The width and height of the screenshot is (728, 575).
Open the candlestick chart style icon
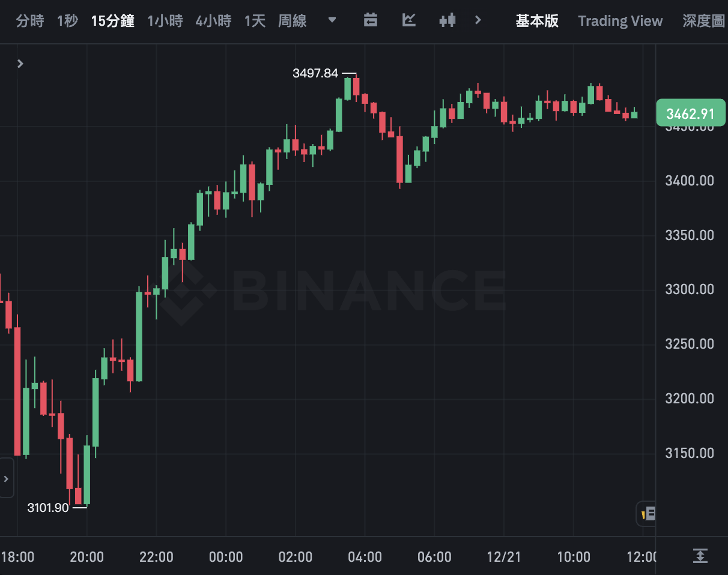point(447,20)
